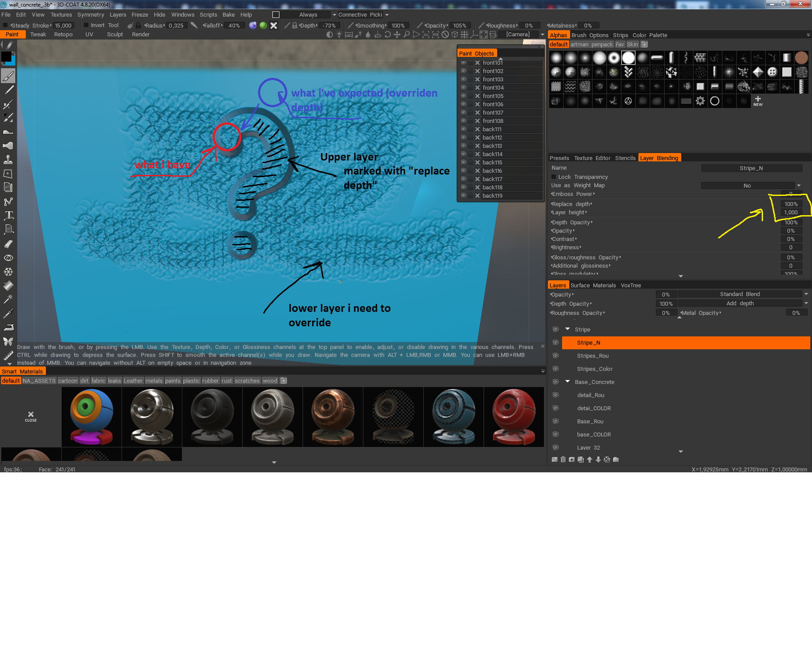Viewport: 812px width, 663px height.
Task: Close the Smart Materials preview with CLOSE
Action: pos(31,416)
